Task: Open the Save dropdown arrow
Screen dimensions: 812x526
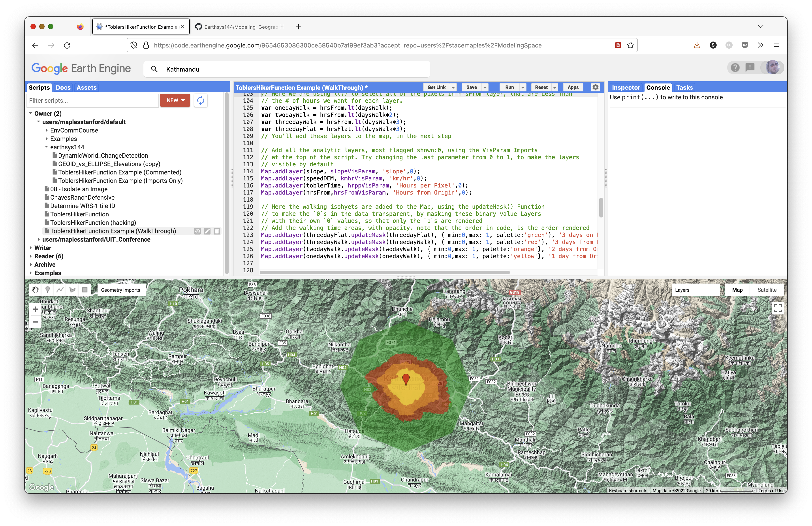Action: (x=485, y=88)
